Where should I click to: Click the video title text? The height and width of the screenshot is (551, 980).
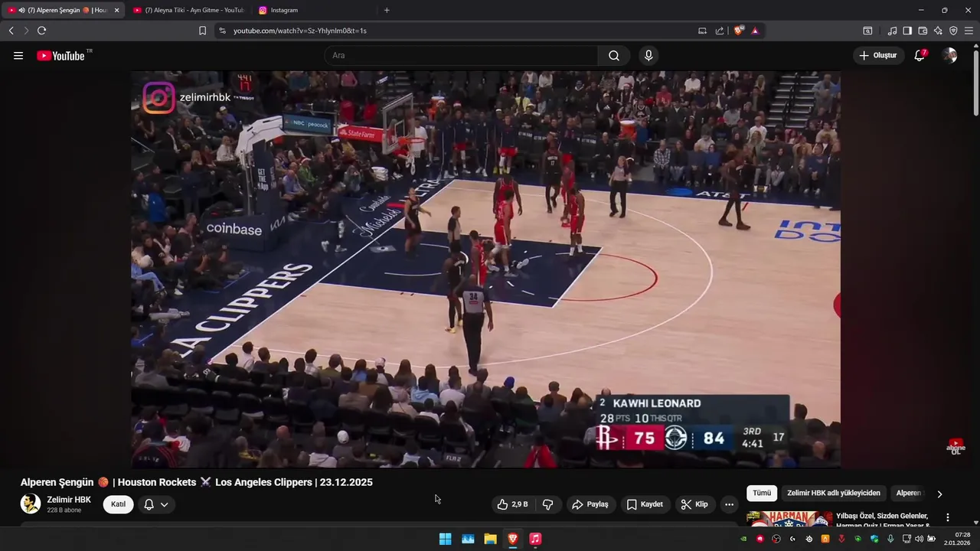197,482
